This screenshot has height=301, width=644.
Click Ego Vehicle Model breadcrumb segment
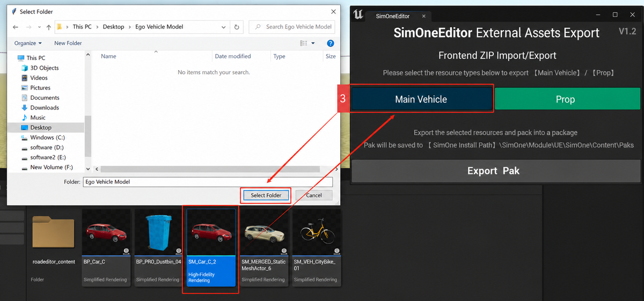[159, 27]
